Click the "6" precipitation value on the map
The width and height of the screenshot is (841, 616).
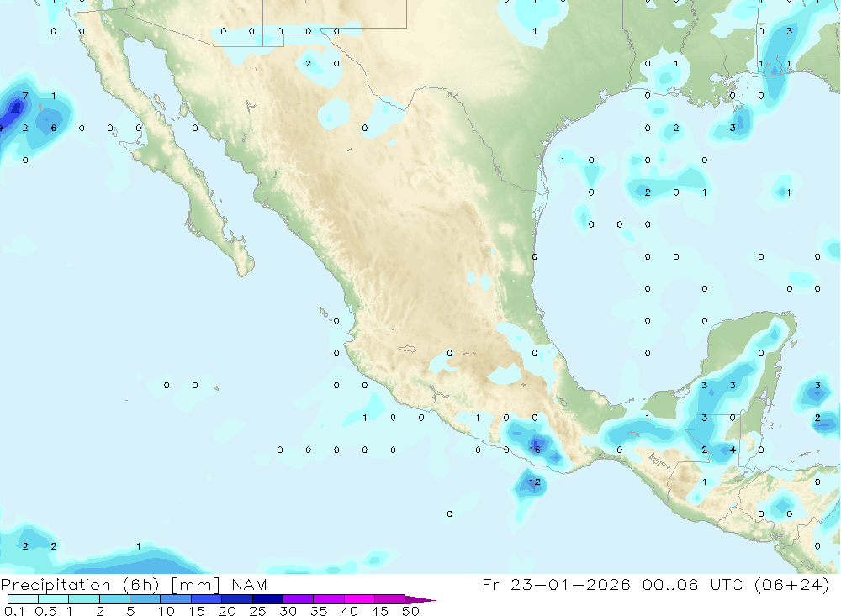click(x=54, y=128)
